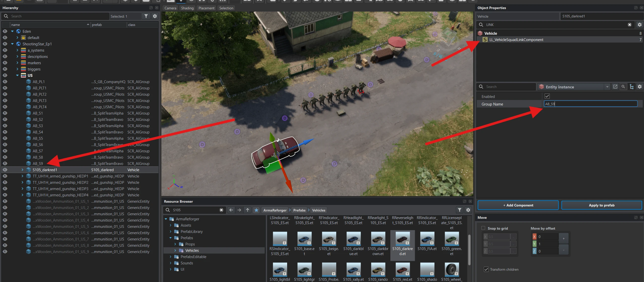Click the + Add Component button

click(x=518, y=205)
